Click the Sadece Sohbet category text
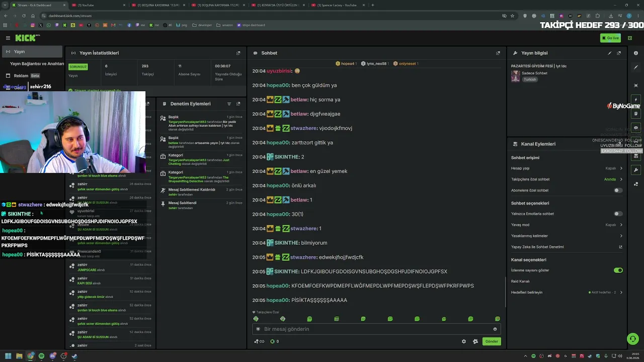 pyautogui.click(x=534, y=73)
